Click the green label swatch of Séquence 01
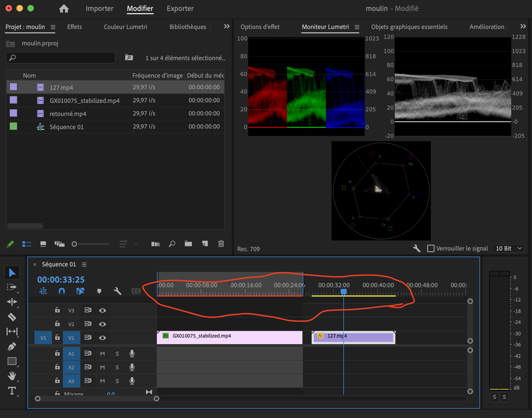Viewport: 532px width, 418px height. (x=13, y=126)
